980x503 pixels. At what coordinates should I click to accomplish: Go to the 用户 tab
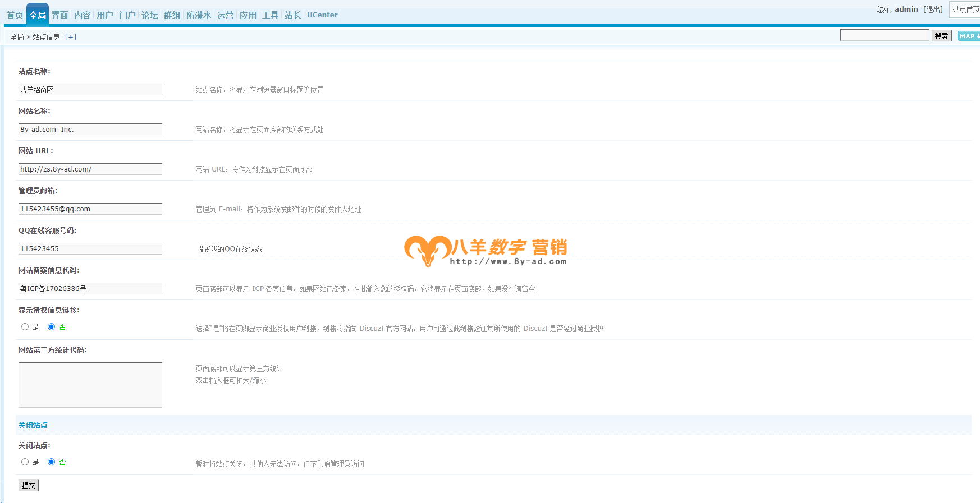[105, 15]
